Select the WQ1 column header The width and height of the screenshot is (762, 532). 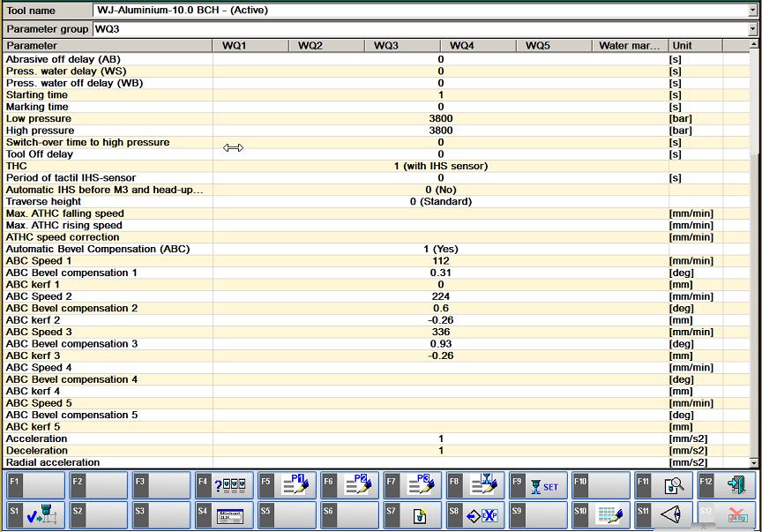[x=250, y=46]
